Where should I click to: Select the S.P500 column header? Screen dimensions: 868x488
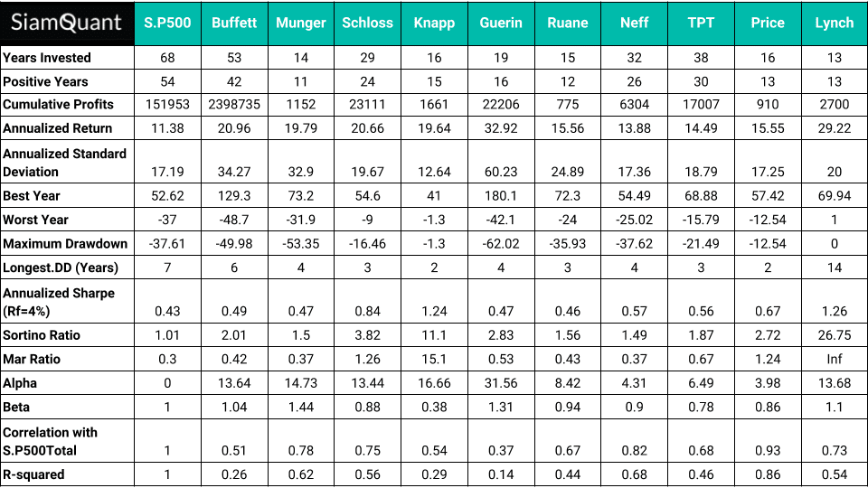click(168, 23)
